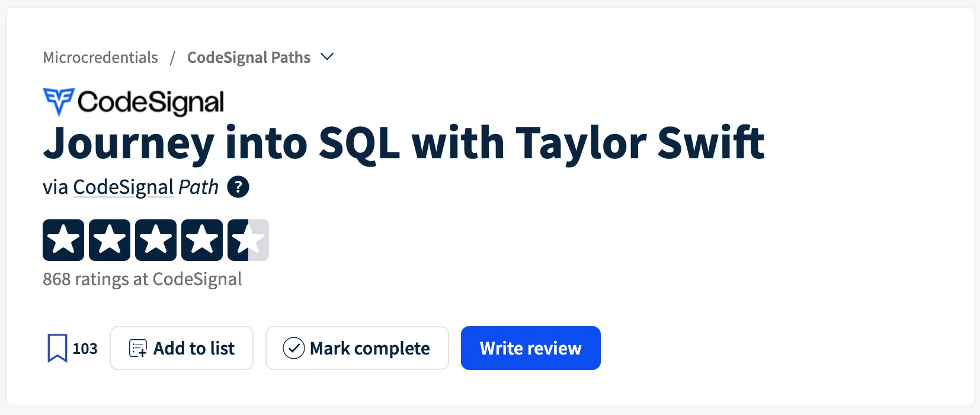The width and height of the screenshot is (980, 415).
Task: Open the CodeSignal link under the title
Action: [x=122, y=187]
